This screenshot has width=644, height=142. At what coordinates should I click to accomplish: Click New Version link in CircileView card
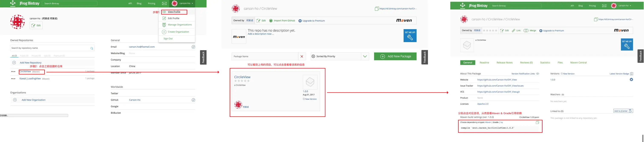(310, 99)
